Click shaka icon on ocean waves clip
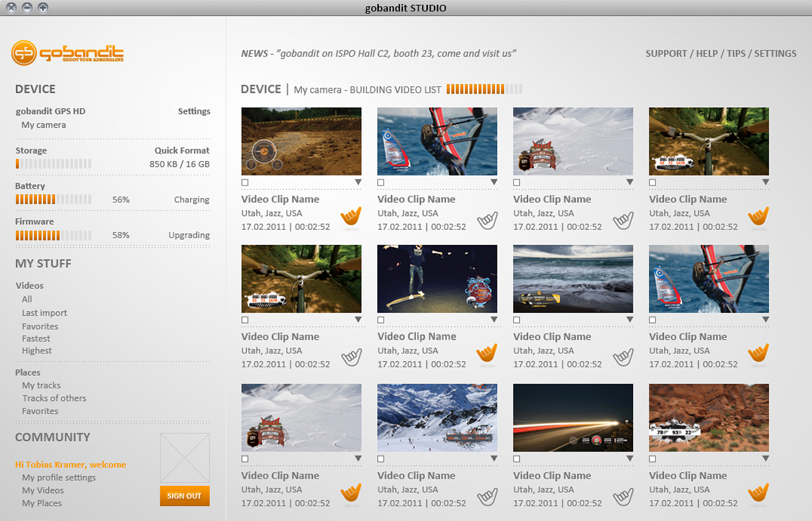Viewport: 812px width, 521px height. (623, 357)
